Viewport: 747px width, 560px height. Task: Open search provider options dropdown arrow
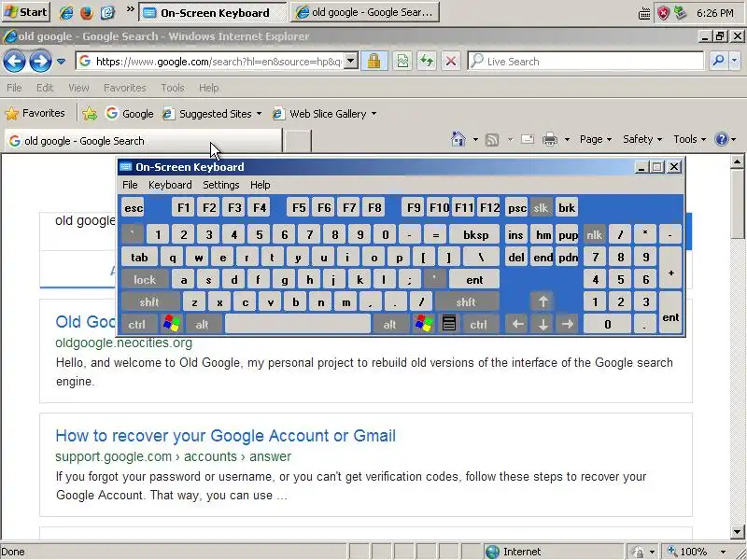coord(735,61)
